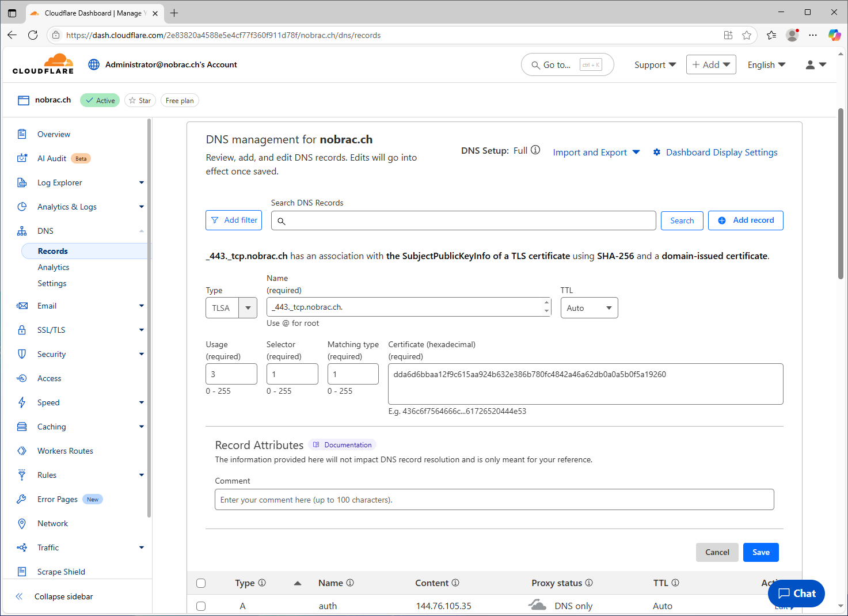Image resolution: width=848 pixels, height=616 pixels.
Task: Click the Save button
Action: click(760, 552)
